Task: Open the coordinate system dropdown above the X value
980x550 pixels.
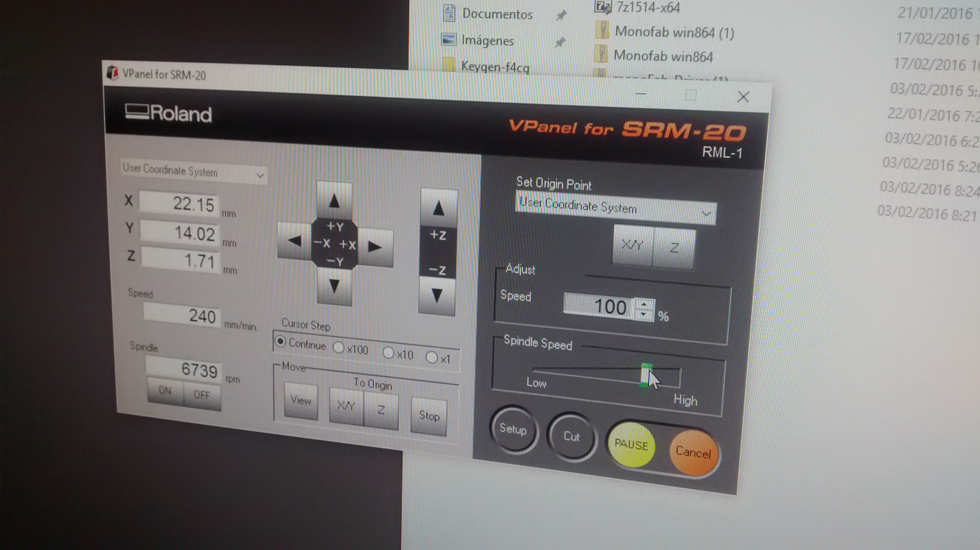Action: coord(193,172)
